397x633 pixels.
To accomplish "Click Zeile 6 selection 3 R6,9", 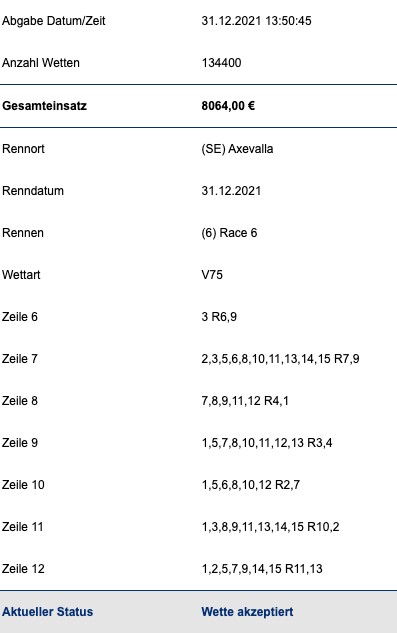I will 219,317.
